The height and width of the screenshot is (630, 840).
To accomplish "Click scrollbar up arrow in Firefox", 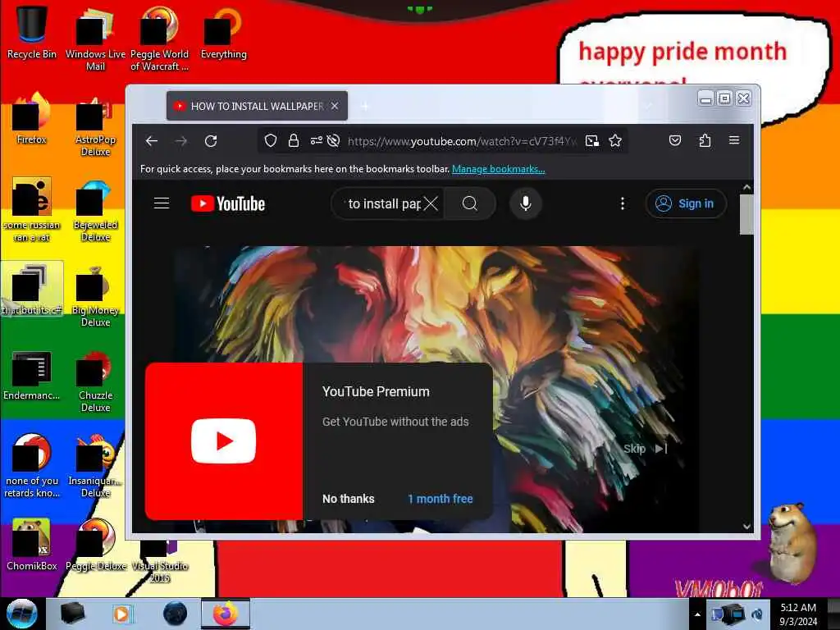I will point(746,188).
